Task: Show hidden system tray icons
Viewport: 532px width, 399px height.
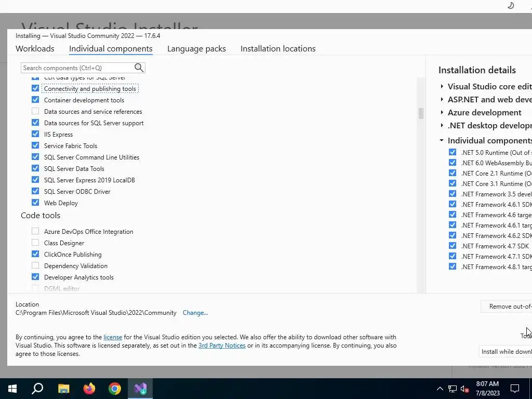Action: point(440,389)
